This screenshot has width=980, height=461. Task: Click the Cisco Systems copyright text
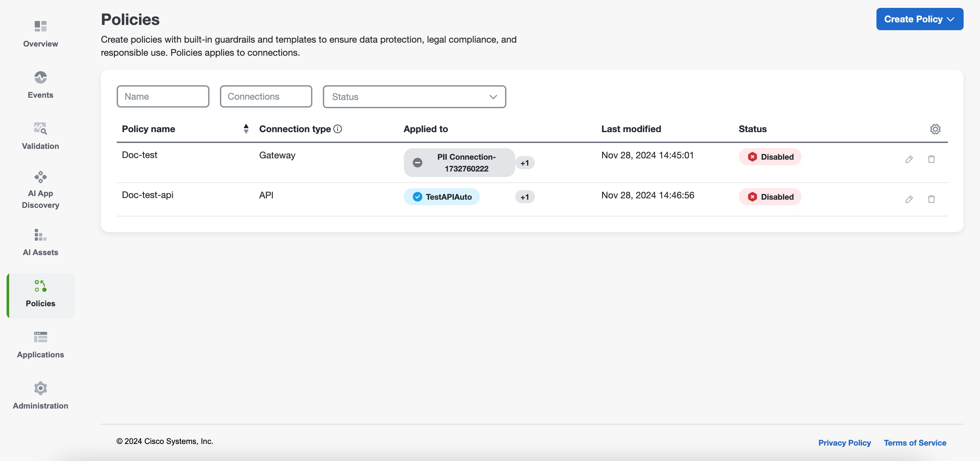pyautogui.click(x=165, y=441)
